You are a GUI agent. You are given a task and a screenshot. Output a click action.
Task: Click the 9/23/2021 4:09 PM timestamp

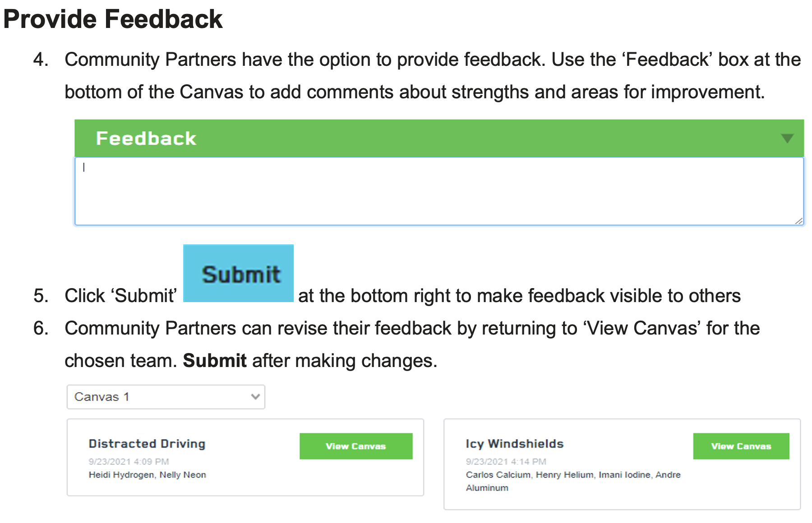point(129,461)
